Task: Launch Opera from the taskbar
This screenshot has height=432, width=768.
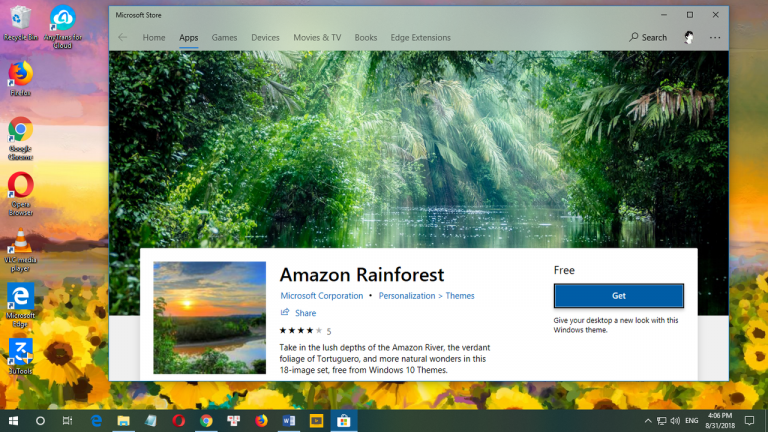Action: [178, 421]
